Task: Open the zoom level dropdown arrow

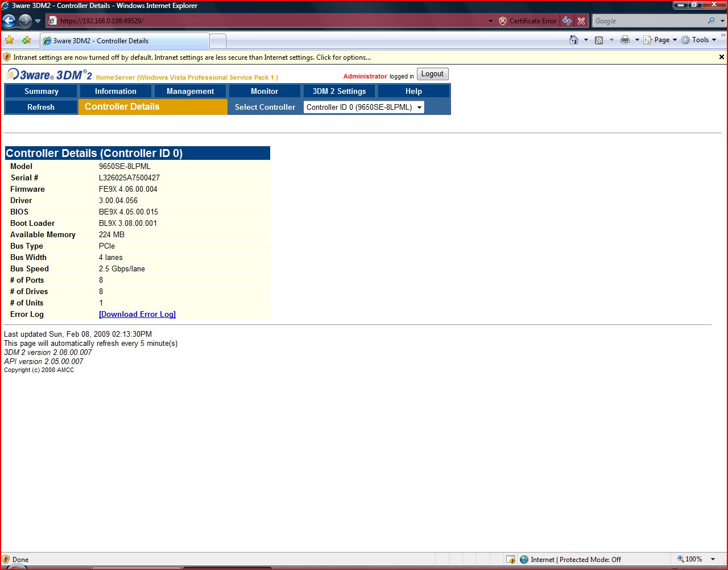Action: pos(713,559)
